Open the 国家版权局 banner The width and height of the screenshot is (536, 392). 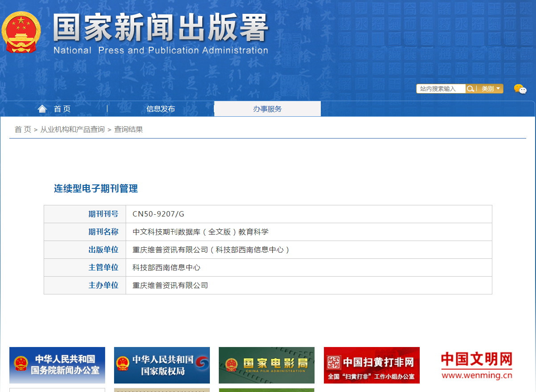click(162, 365)
